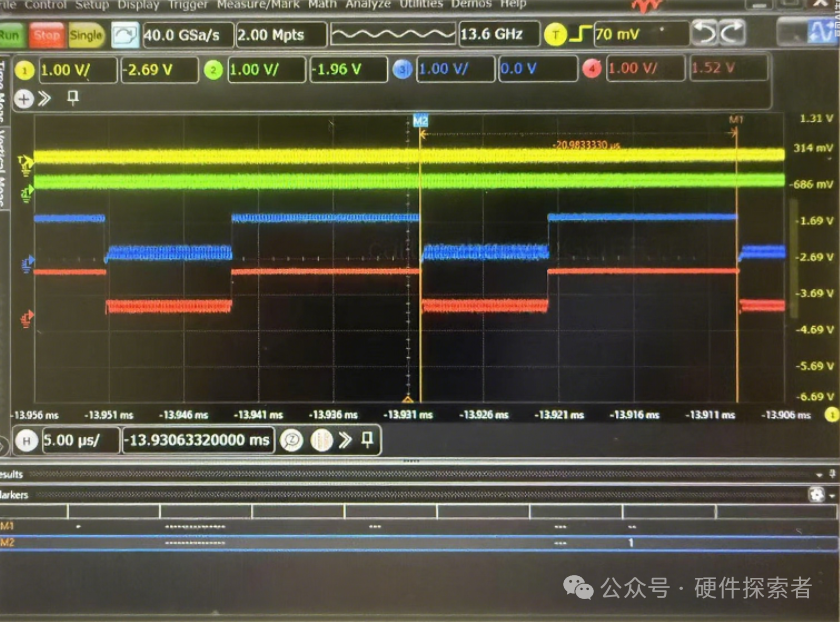Click the plus add channel icon
Image resolution: width=840 pixels, height=622 pixels.
pyautogui.click(x=24, y=99)
